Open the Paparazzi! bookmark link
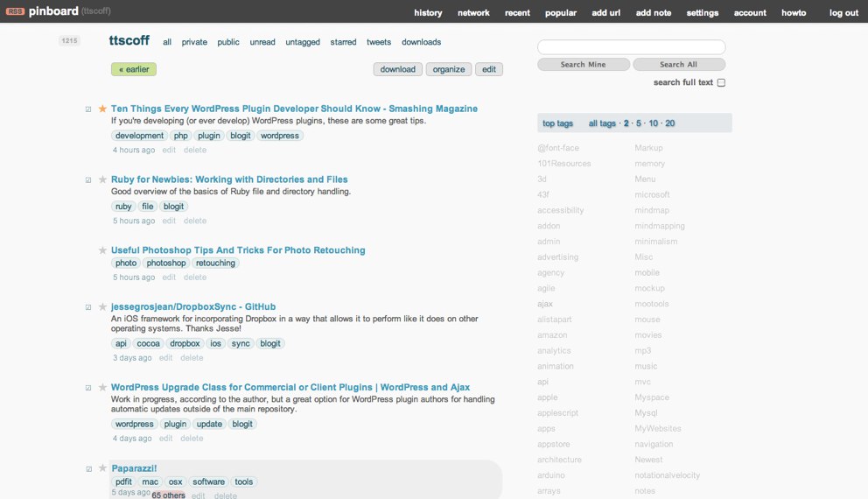 (x=134, y=468)
